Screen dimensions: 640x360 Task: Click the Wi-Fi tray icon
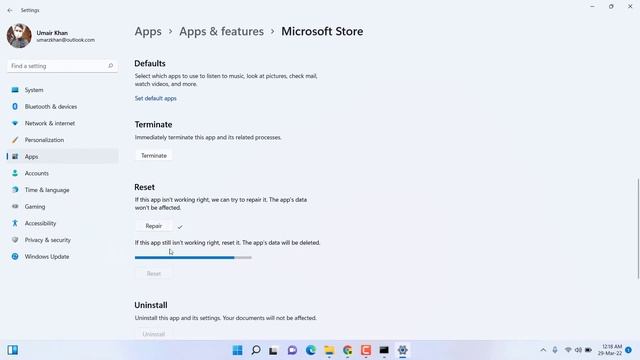coord(568,350)
